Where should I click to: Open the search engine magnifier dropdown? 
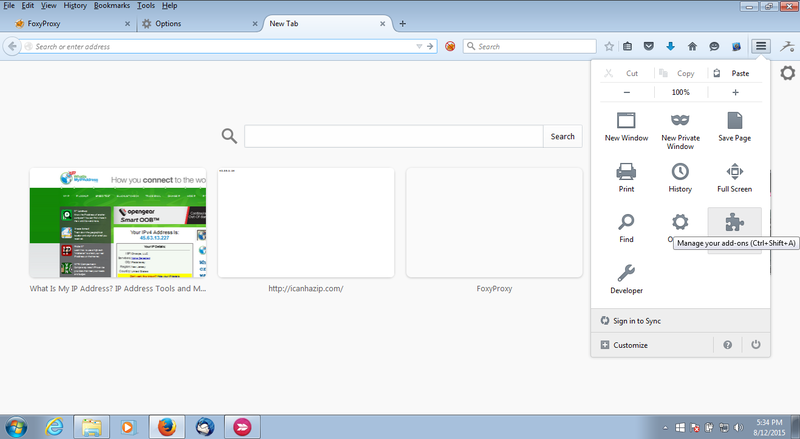click(x=471, y=46)
